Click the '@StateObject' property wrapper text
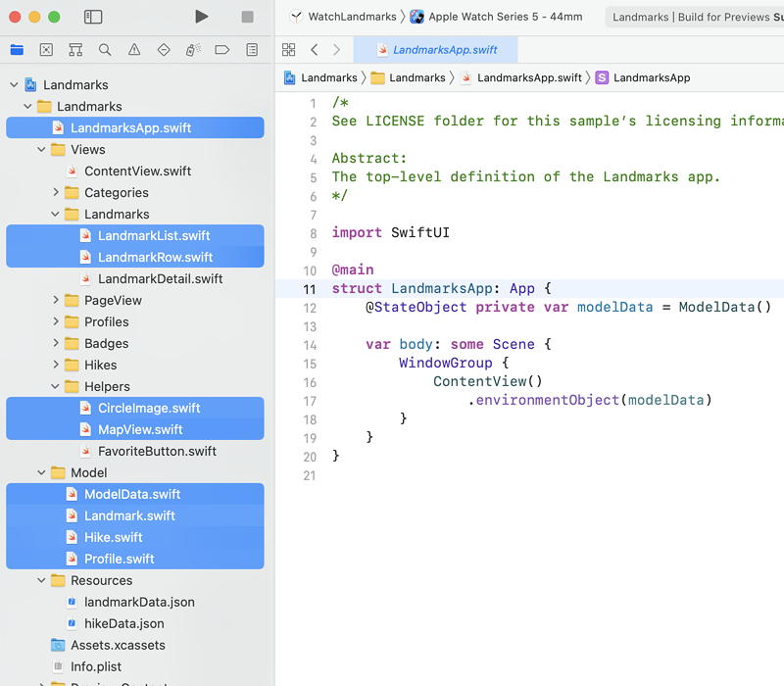The height and width of the screenshot is (686, 784). coord(416,307)
